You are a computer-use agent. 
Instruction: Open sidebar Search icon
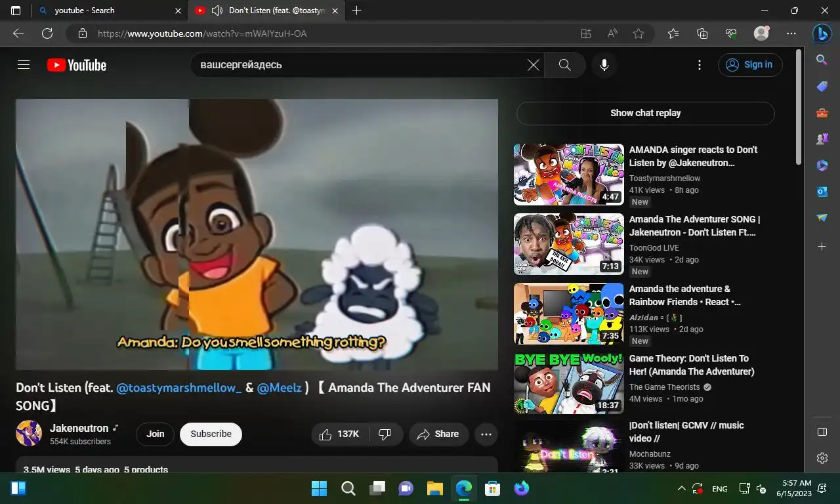(x=822, y=60)
